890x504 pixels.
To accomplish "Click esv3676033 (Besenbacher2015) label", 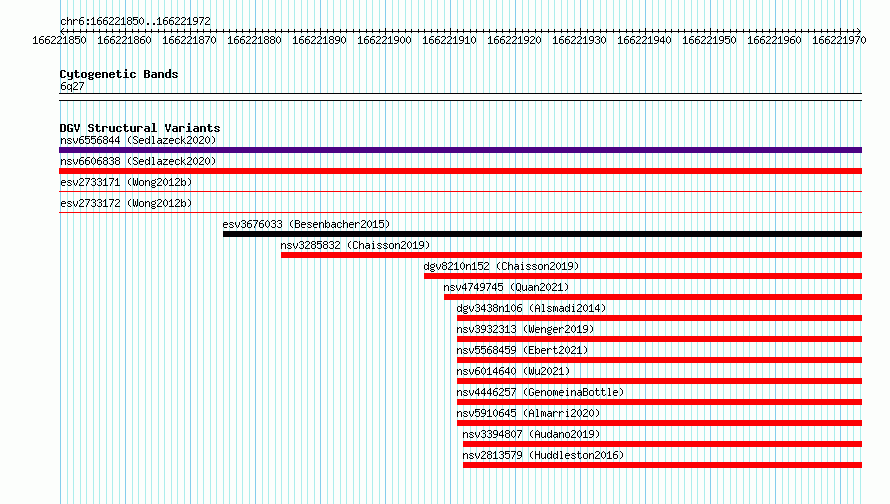I will (x=307, y=224).
